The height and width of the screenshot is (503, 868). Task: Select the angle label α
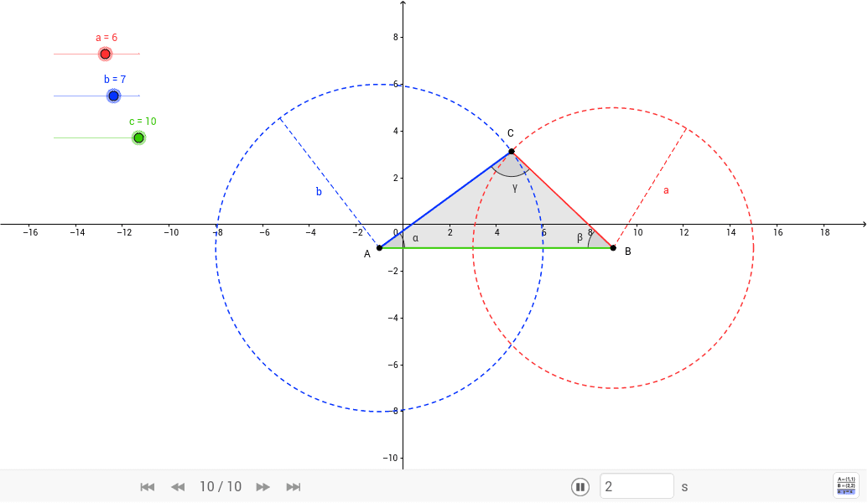[x=416, y=238]
